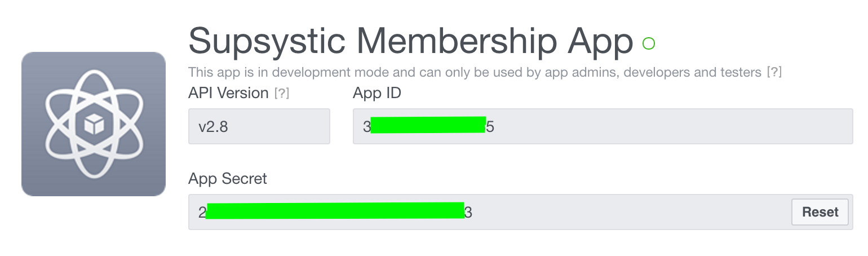Click the atom-shaped app icon
Screen dimensions: 868x256
(94, 124)
